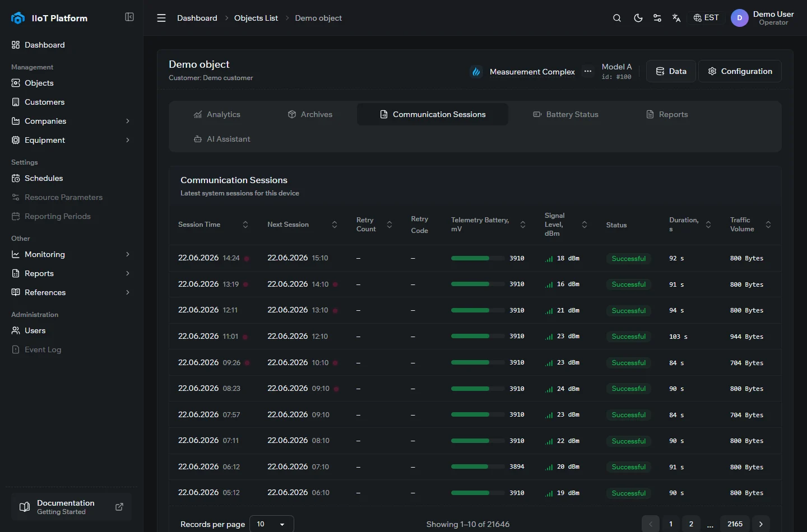Select pagination page 1
This screenshot has width=807, height=532.
pyautogui.click(x=671, y=524)
